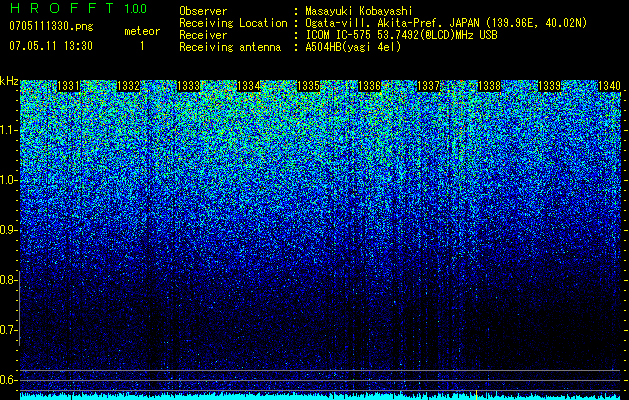Viewport: 629px width, 400px height.
Task: Click the meteor count label
Action: pos(142,31)
